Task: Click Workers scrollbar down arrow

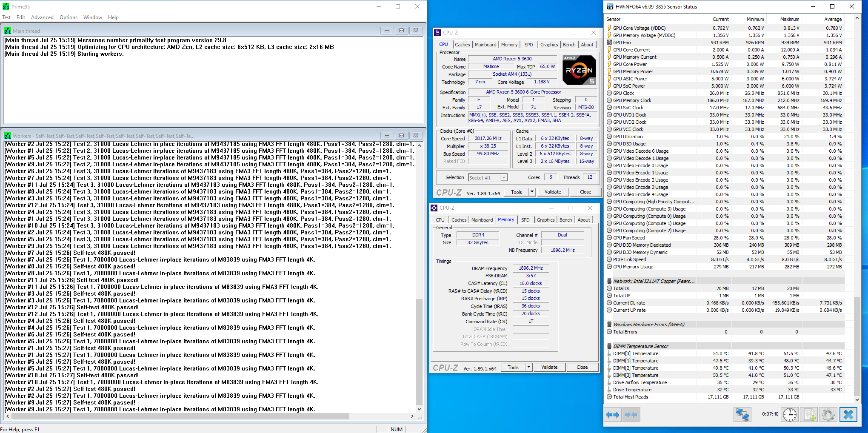Action: pyautogui.click(x=419, y=409)
